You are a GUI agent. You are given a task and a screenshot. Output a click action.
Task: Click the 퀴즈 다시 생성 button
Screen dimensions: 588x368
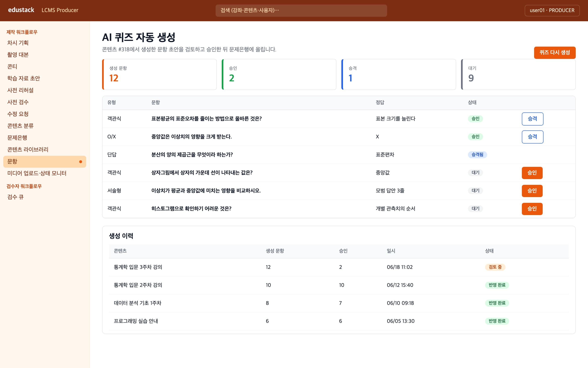[x=555, y=53]
